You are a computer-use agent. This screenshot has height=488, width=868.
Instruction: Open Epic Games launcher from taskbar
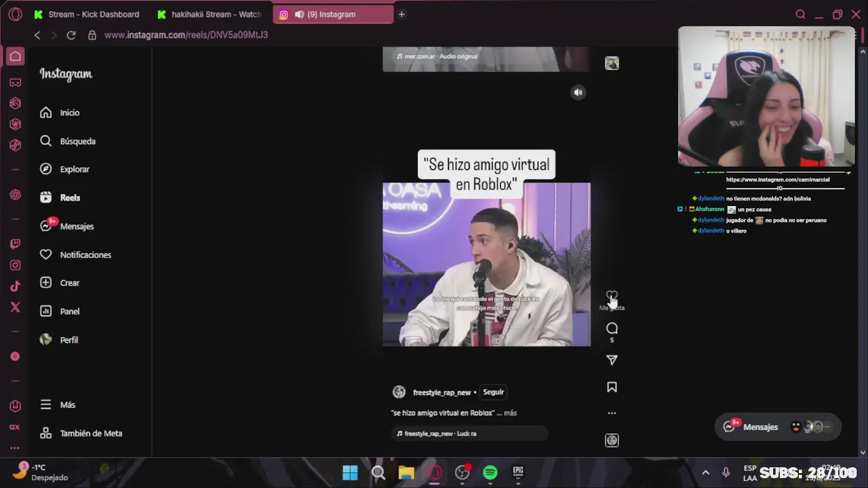click(x=518, y=473)
